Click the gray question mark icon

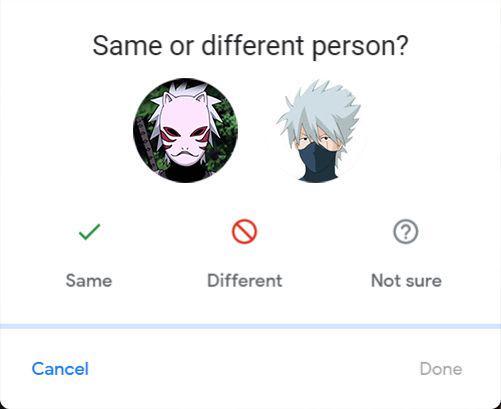(405, 232)
